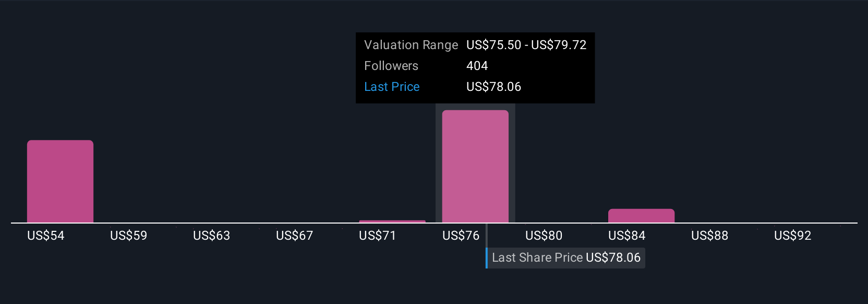This screenshot has width=868, height=304.
Task: Click the US$88 axis label
Action: coord(710,236)
